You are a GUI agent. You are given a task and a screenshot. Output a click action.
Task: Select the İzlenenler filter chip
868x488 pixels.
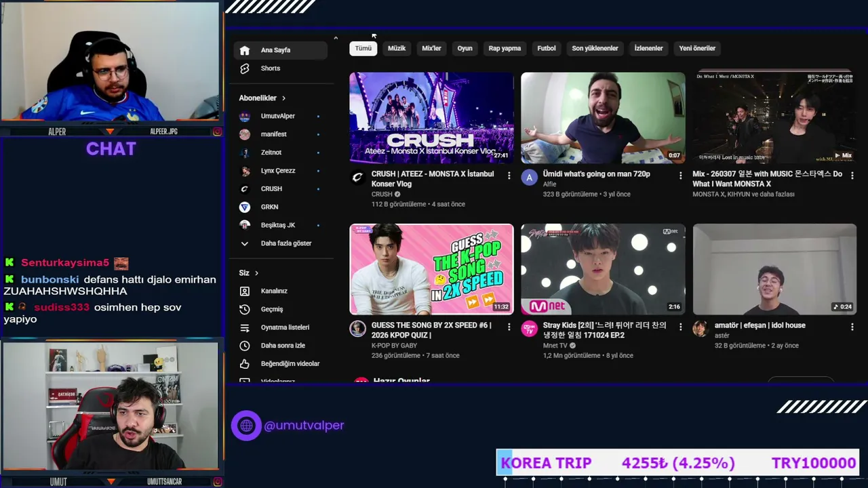pyautogui.click(x=648, y=48)
